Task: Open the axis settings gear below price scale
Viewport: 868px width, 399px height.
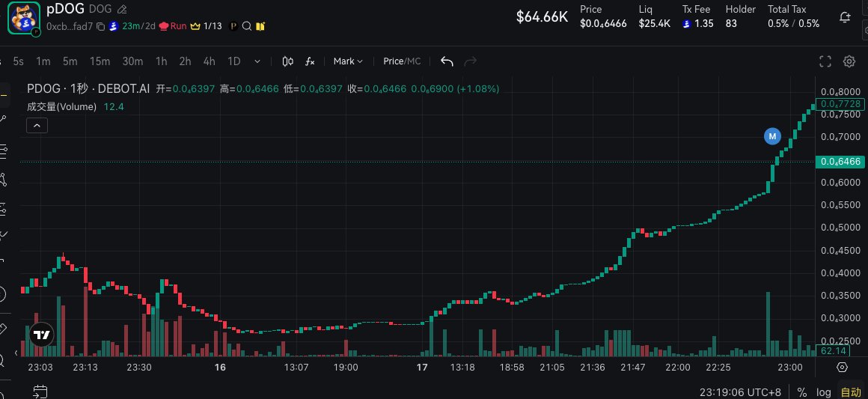Action: click(x=842, y=367)
